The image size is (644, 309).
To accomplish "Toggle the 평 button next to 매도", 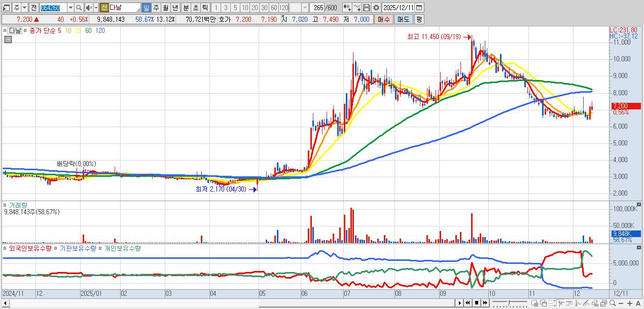I will tap(419, 19).
